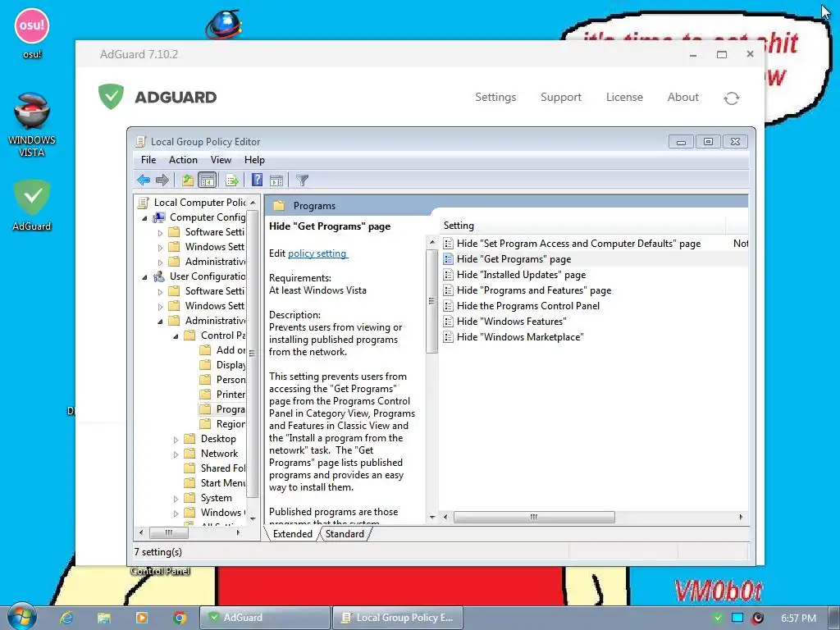Image resolution: width=840 pixels, height=630 pixels.
Task: Click the Programs folder icon in header
Action: 278,206
